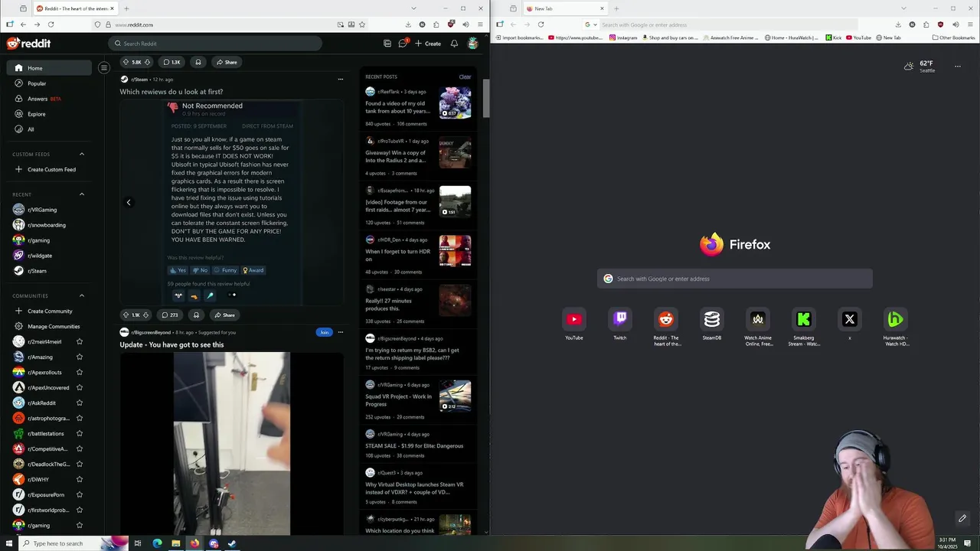Open r/ReefTank old tank video thumbnail
This screenshot has height=551, width=980.
tap(455, 103)
